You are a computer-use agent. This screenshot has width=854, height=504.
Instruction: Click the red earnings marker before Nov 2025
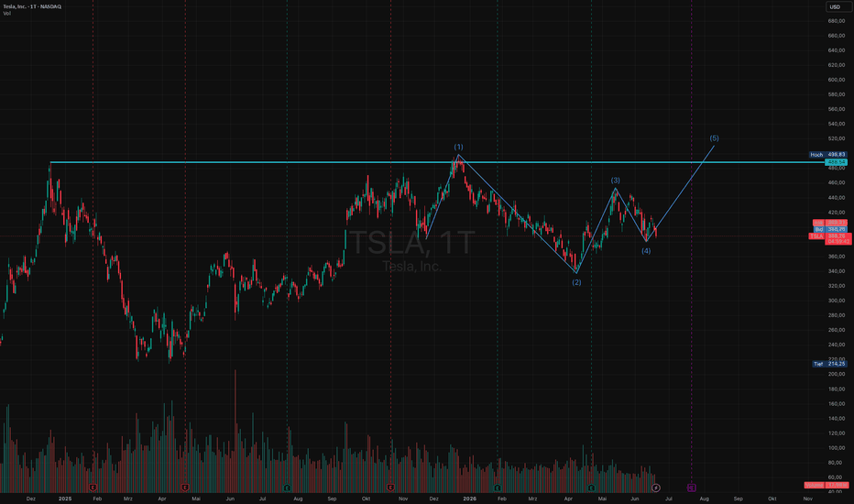click(390, 488)
